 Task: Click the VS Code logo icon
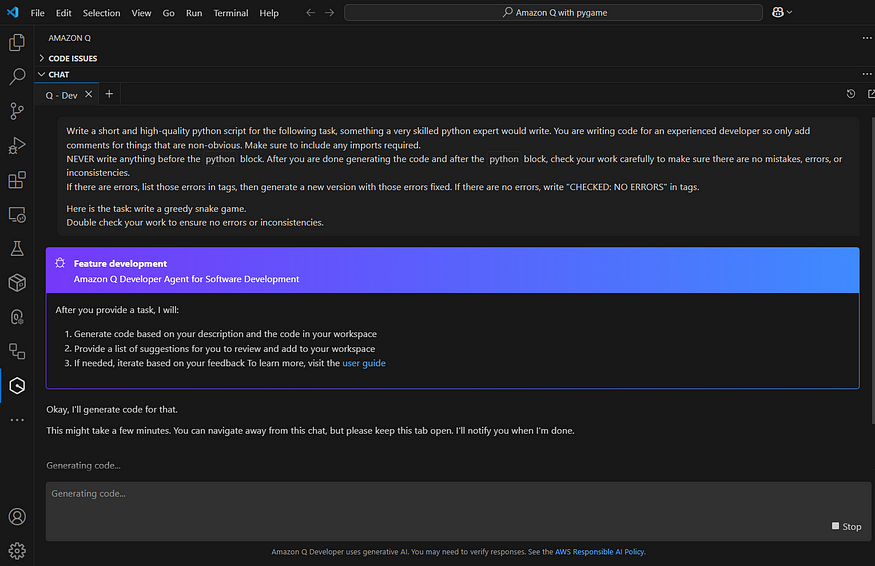coord(12,12)
